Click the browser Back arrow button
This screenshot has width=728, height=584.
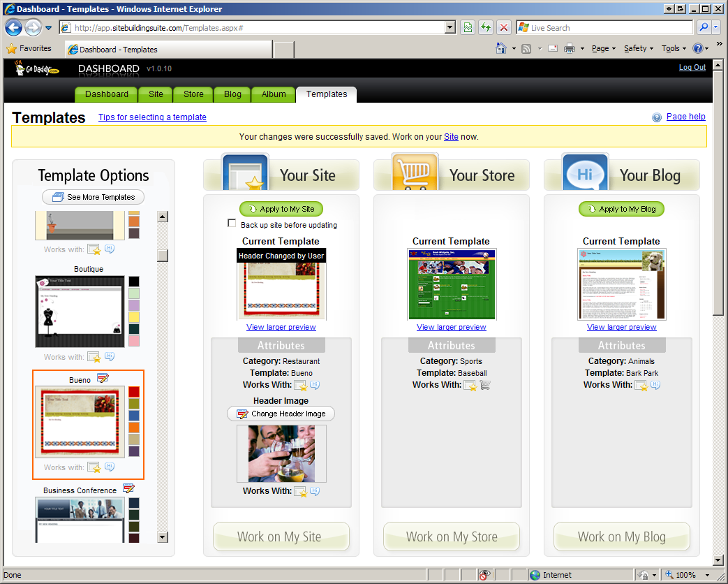13,28
